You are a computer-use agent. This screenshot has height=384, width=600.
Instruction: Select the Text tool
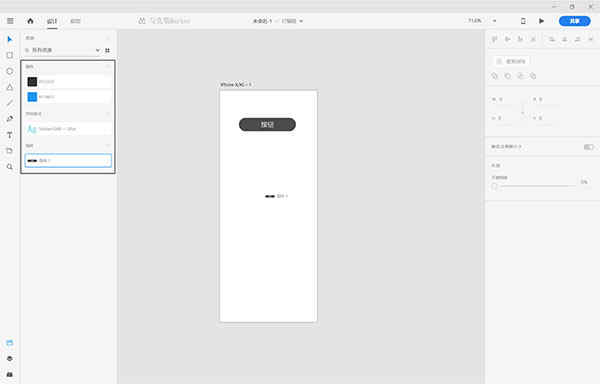pyautogui.click(x=10, y=135)
